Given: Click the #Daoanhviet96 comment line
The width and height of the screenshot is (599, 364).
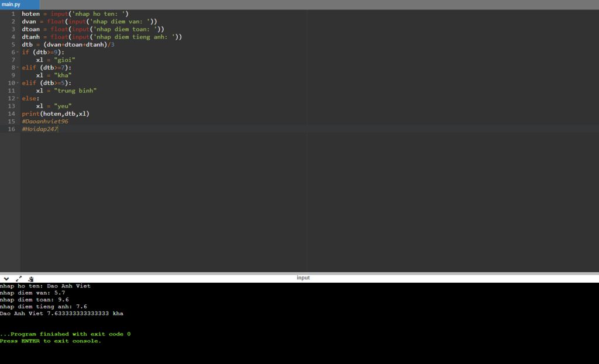Looking at the screenshot, I should point(45,122).
